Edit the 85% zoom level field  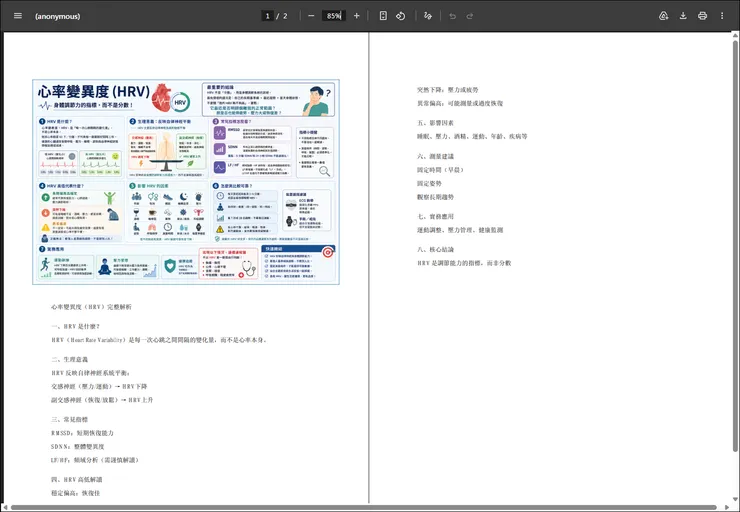(x=334, y=16)
